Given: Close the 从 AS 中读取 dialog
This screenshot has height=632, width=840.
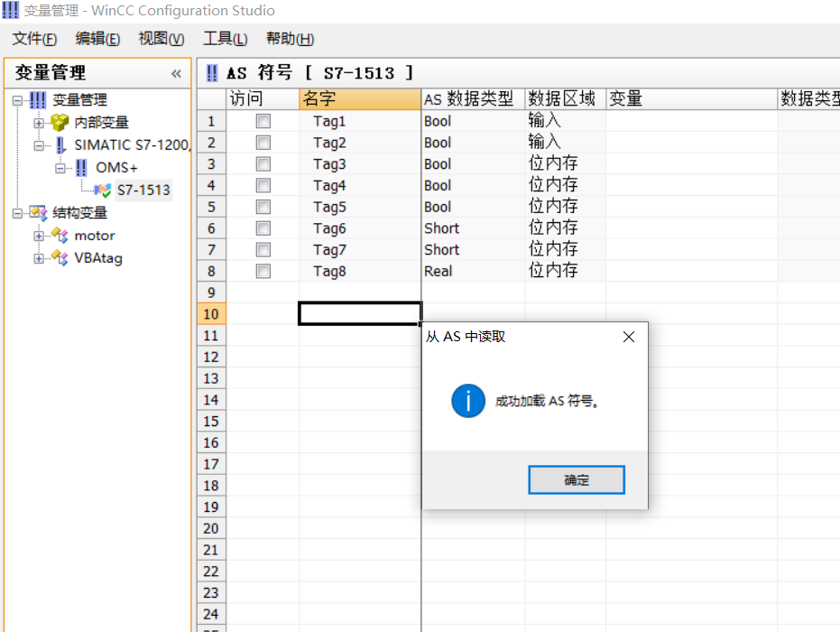Looking at the screenshot, I should pos(629,337).
